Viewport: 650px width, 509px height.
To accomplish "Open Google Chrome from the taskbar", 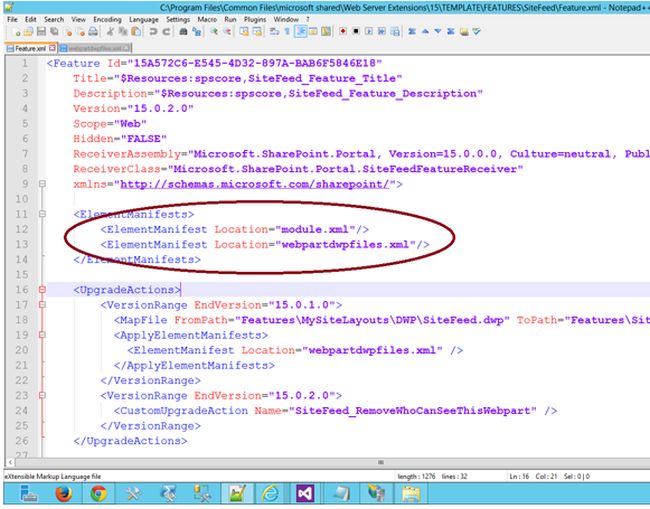I will pos(98,493).
